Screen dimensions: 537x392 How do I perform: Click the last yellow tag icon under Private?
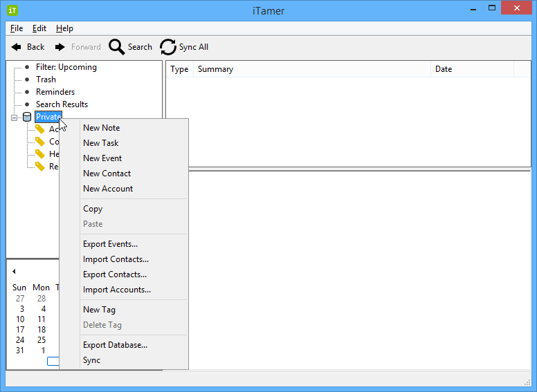(40, 167)
